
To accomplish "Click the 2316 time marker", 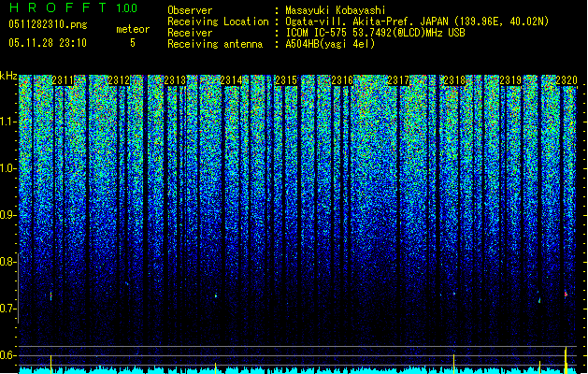I will 342,80.
